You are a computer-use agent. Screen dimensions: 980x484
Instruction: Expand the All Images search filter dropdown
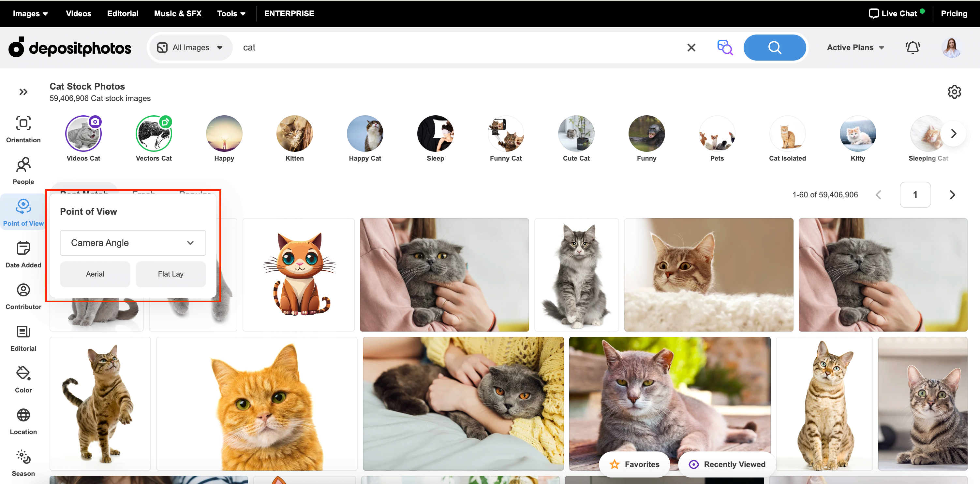(190, 48)
